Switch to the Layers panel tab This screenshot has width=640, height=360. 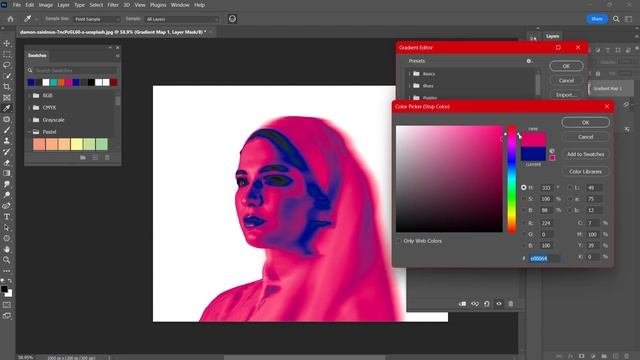(x=552, y=36)
